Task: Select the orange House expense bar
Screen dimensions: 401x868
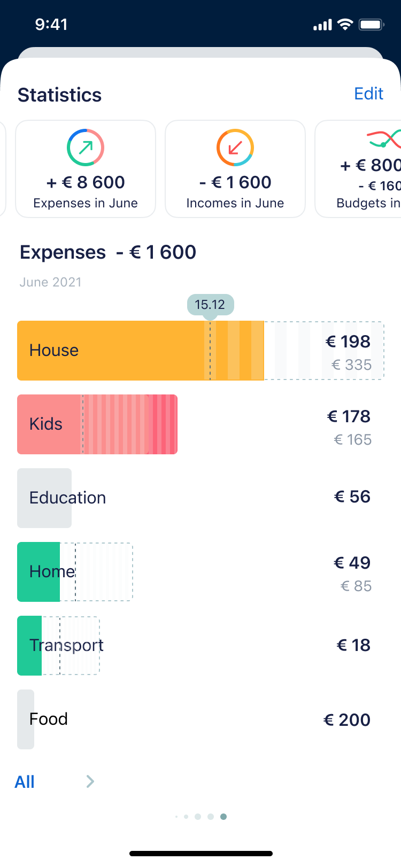Action: (x=140, y=351)
